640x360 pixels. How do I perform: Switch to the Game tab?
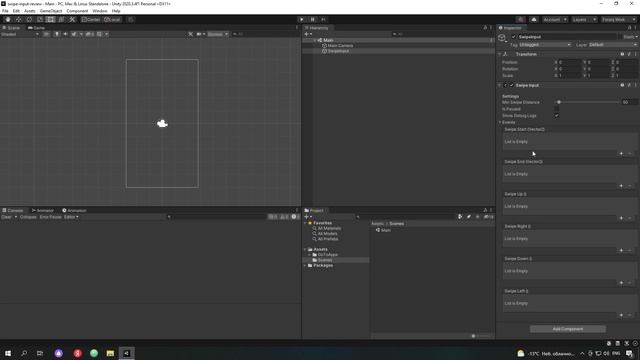[x=36, y=28]
